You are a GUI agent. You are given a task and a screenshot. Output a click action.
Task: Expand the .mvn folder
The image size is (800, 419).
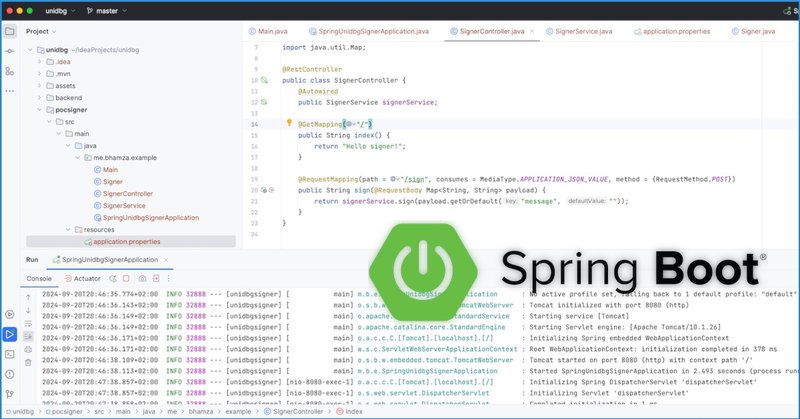[39, 74]
